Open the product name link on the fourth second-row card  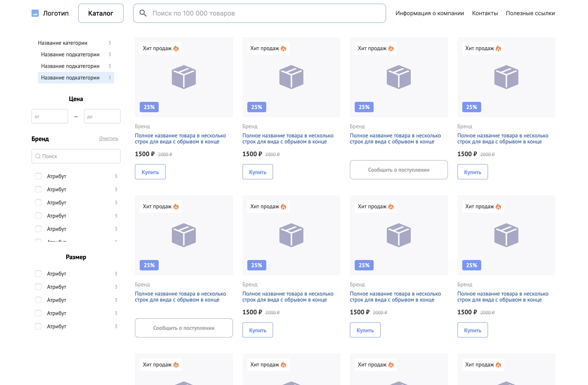click(x=503, y=297)
